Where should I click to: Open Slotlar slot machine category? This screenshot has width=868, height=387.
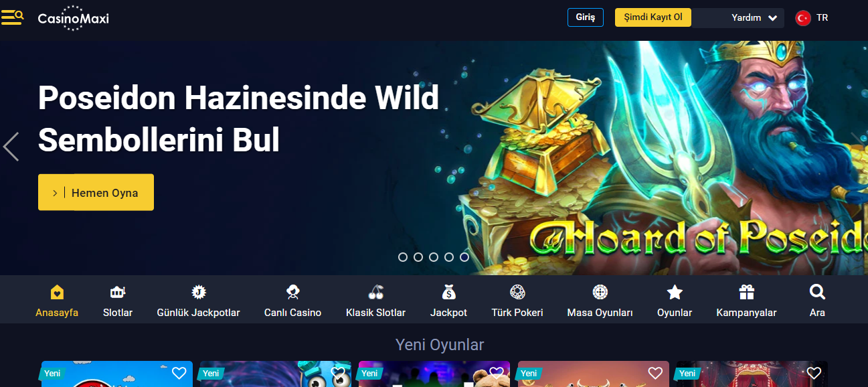(118, 293)
